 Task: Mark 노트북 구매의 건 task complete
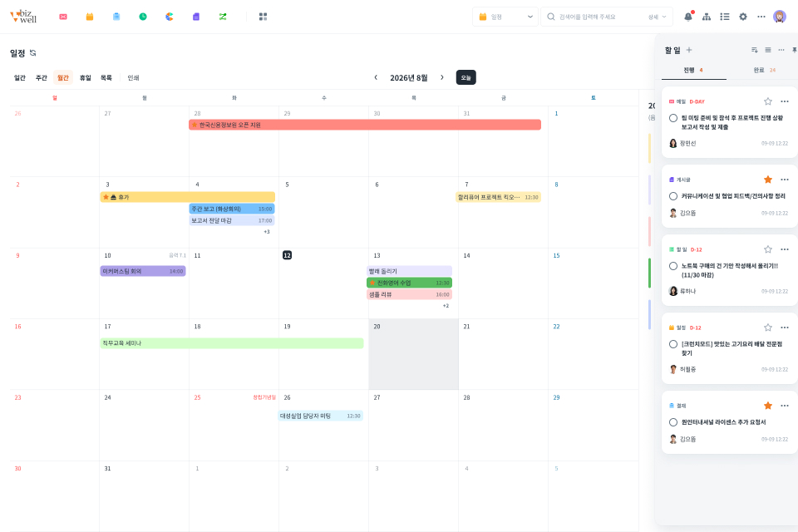coord(673,266)
